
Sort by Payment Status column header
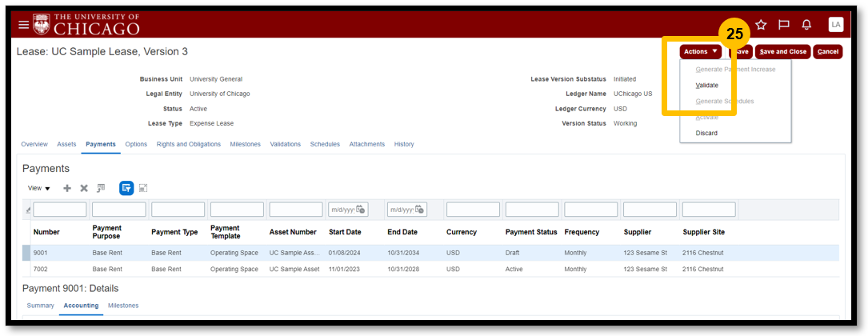[531, 232]
